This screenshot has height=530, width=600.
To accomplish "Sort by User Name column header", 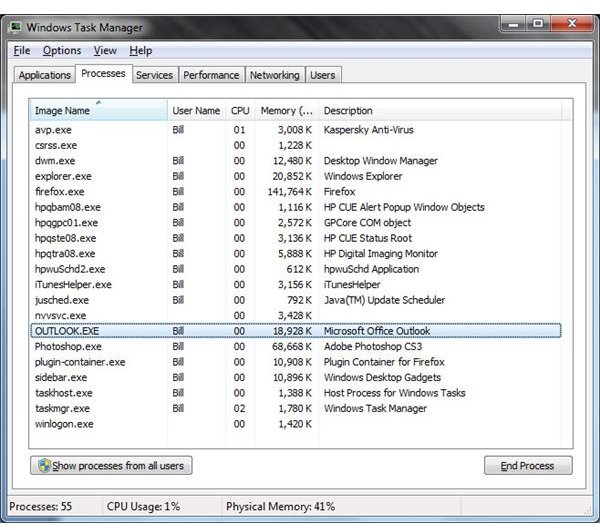I will pos(196,111).
